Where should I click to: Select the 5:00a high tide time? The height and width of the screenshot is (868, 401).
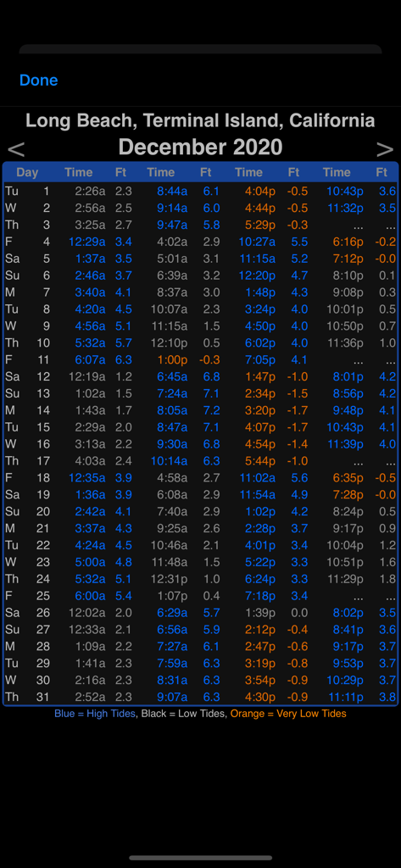click(x=90, y=562)
